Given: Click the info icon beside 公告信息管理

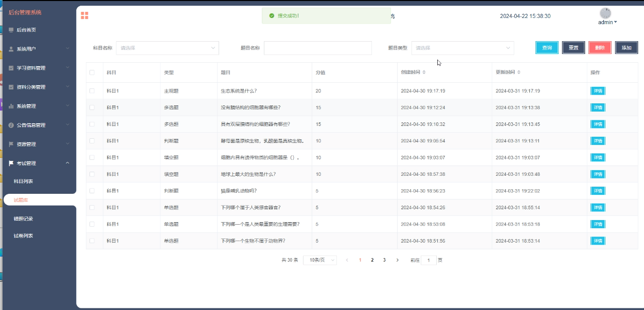Looking at the screenshot, I should tap(11, 125).
